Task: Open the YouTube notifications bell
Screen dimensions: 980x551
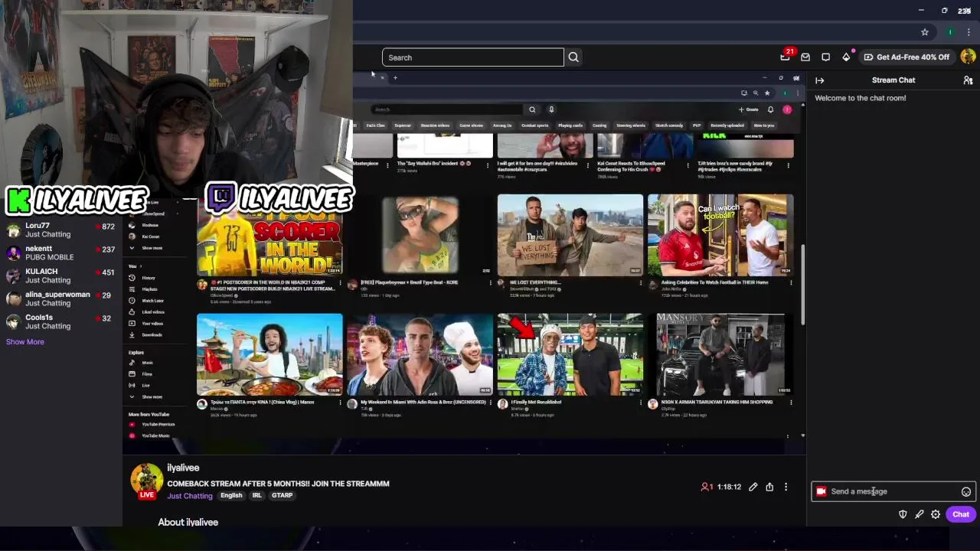Action: coord(770,109)
